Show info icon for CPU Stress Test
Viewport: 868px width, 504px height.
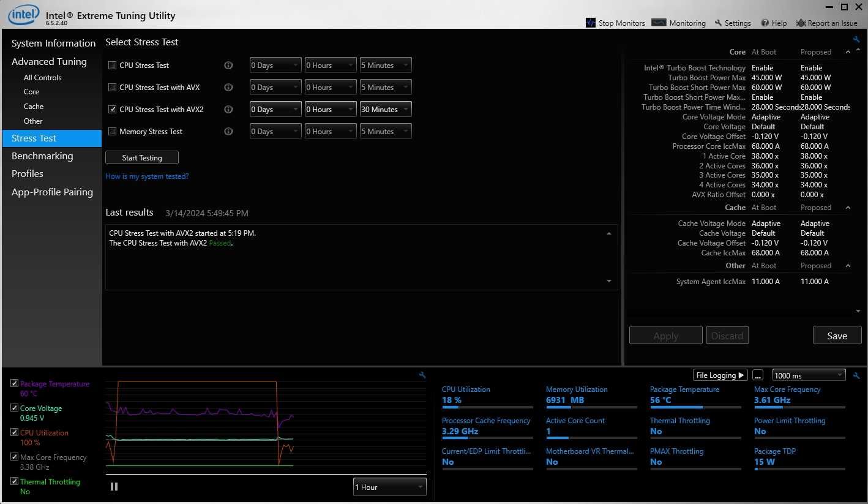[228, 65]
